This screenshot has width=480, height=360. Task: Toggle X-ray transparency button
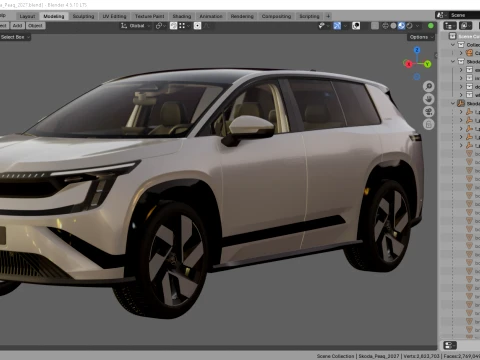pyautogui.click(x=375, y=26)
